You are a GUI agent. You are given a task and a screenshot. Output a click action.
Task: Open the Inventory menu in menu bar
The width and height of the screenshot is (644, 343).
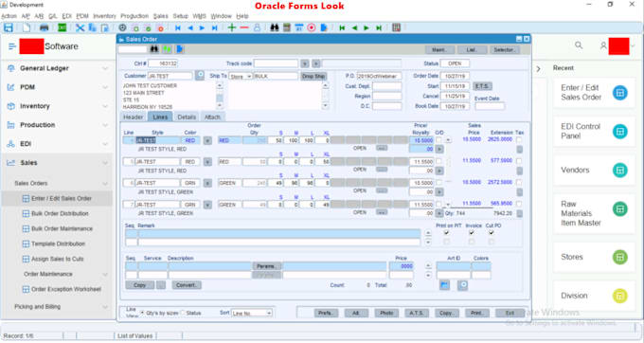coord(104,16)
